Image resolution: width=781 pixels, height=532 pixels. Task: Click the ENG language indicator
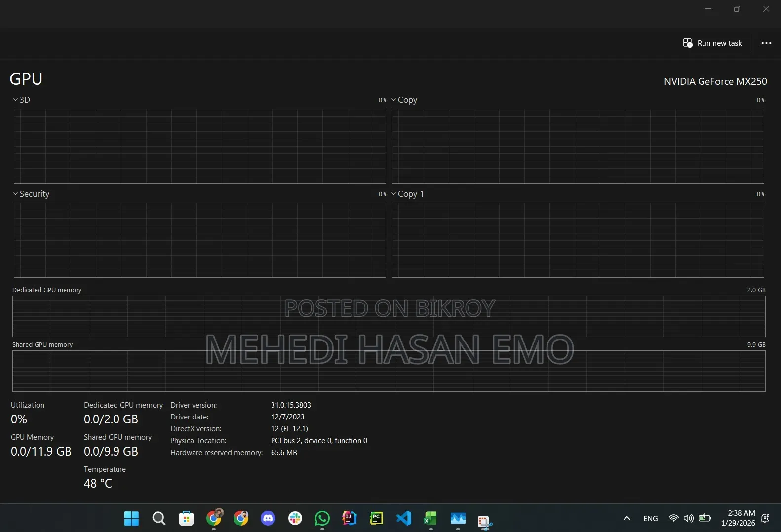tap(651, 518)
